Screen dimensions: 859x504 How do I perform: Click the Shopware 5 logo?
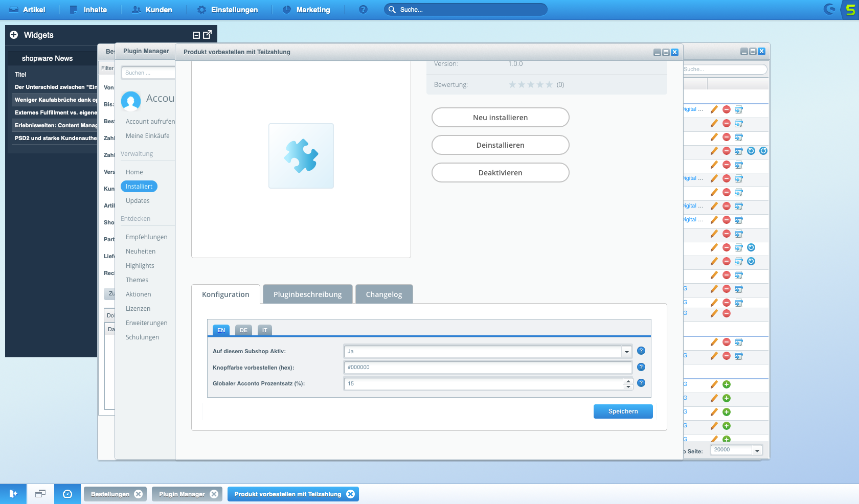[850, 10]
